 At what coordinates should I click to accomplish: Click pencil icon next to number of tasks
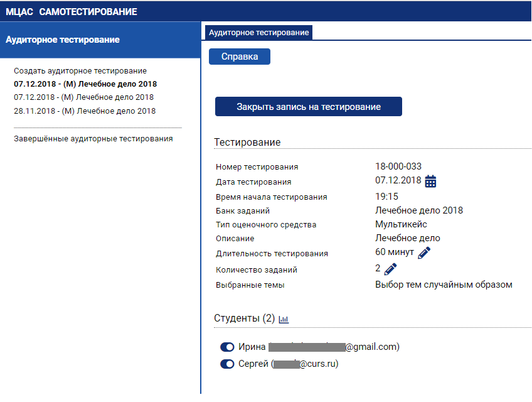point(391,269)
